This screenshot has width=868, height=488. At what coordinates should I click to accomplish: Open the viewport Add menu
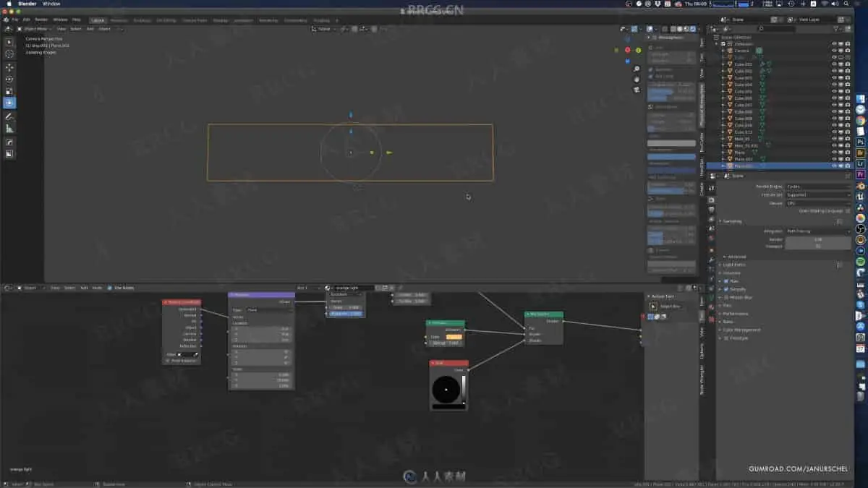tap(90, 29)
